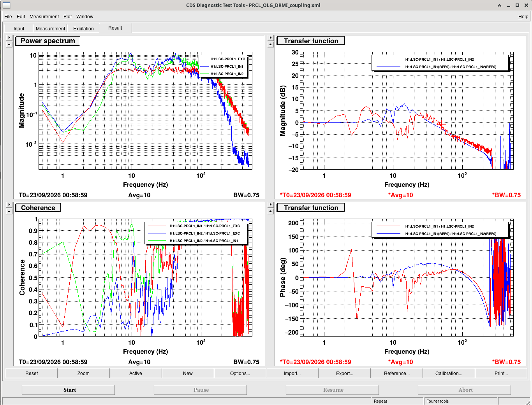The width and height of the screenshot is (532, 405).
Task: Open the Plot menu
Action: [67, 17]
